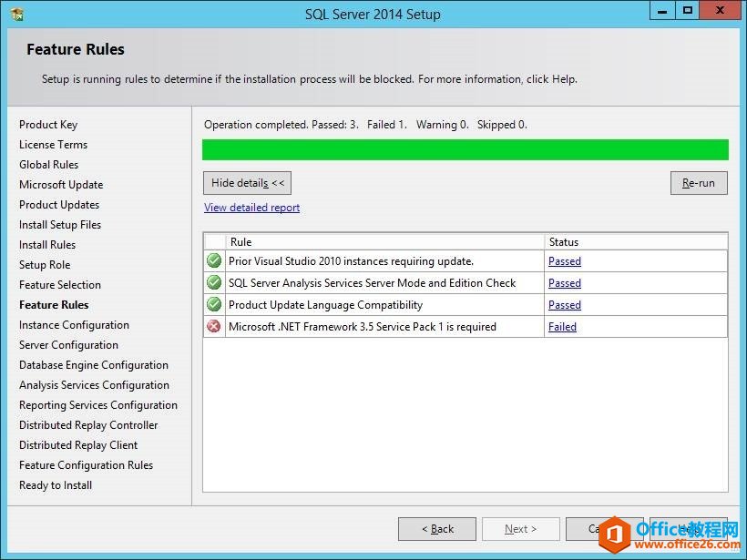Click the SQL Server Setup title bar icon
Image resolution: width=747 pixels, height=560 pixels.
click(x=17, y=15)
